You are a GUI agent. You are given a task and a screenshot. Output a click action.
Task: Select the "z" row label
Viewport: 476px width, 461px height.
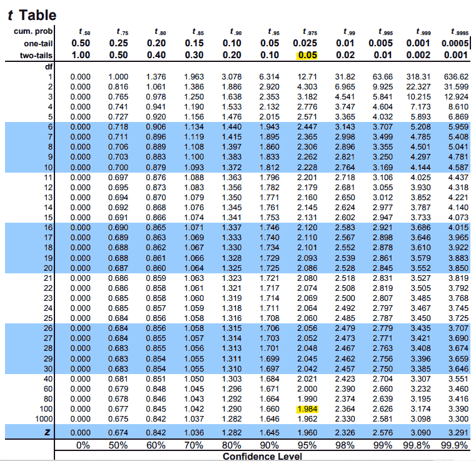[x=48, y=432]
